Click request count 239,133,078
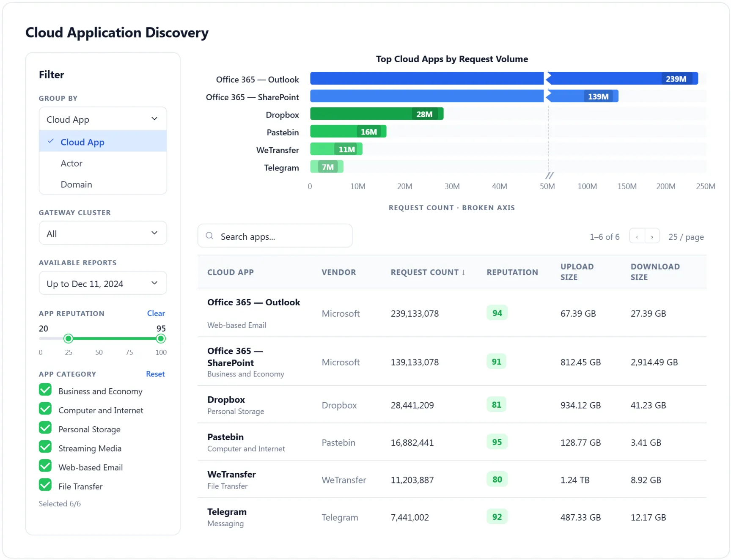This screenshot has width=731, height=560. click(x=415, y=313)
